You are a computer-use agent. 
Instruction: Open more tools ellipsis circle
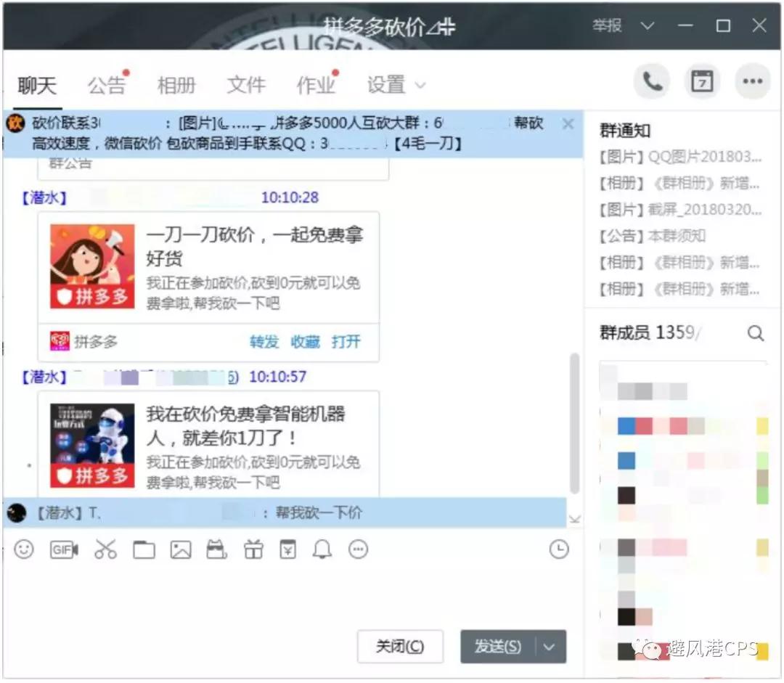(358, 550)
